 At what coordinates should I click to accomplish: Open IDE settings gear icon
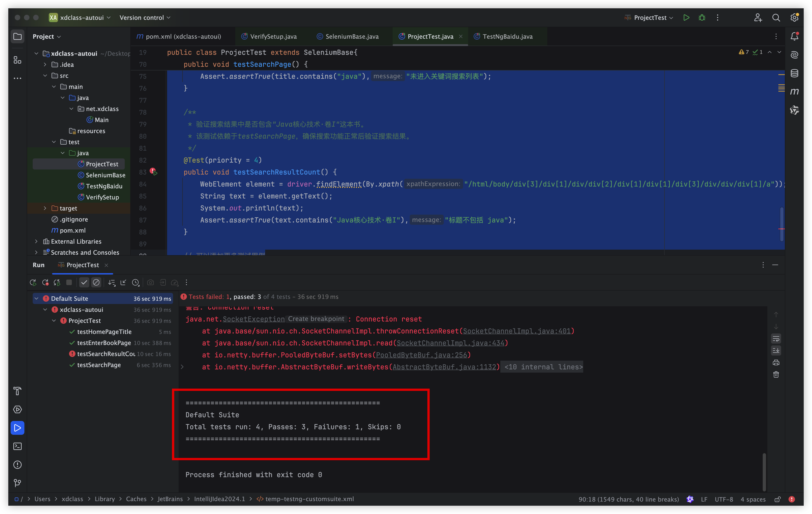[794, 18]
